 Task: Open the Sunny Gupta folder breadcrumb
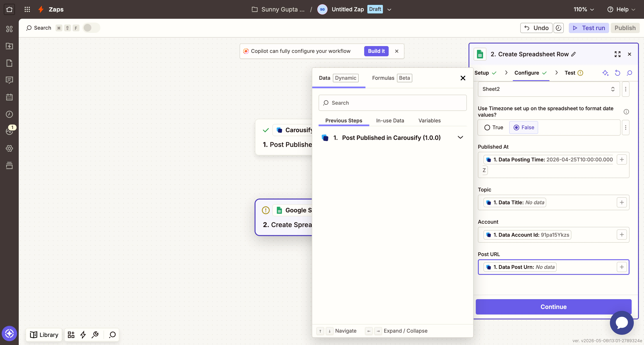pyautogui.click(x=278, y=9)
